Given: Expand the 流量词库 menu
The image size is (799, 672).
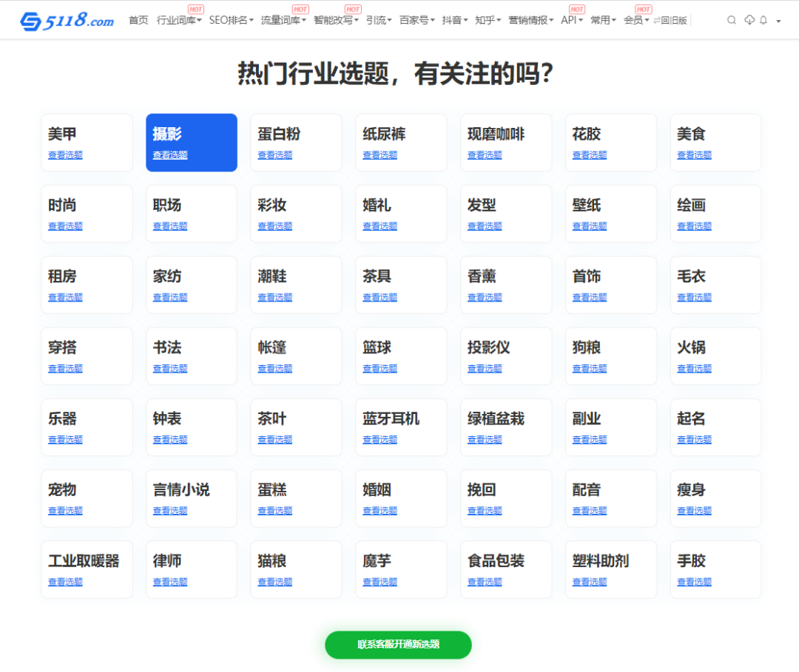Looking at the screenshot, I should coord(283,21).
